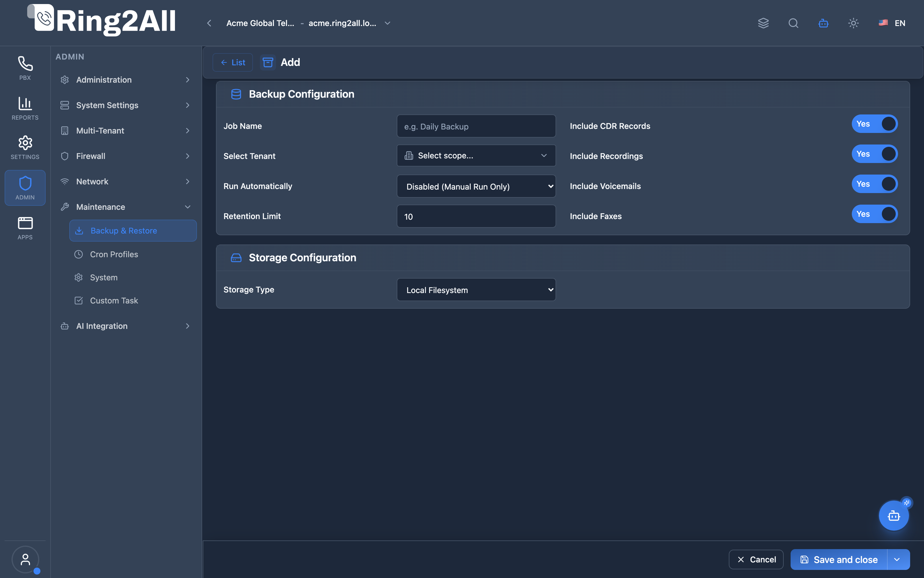The image size is (924, 578).
Task: Click the AI robot icon in header
Action: [824, 23]
